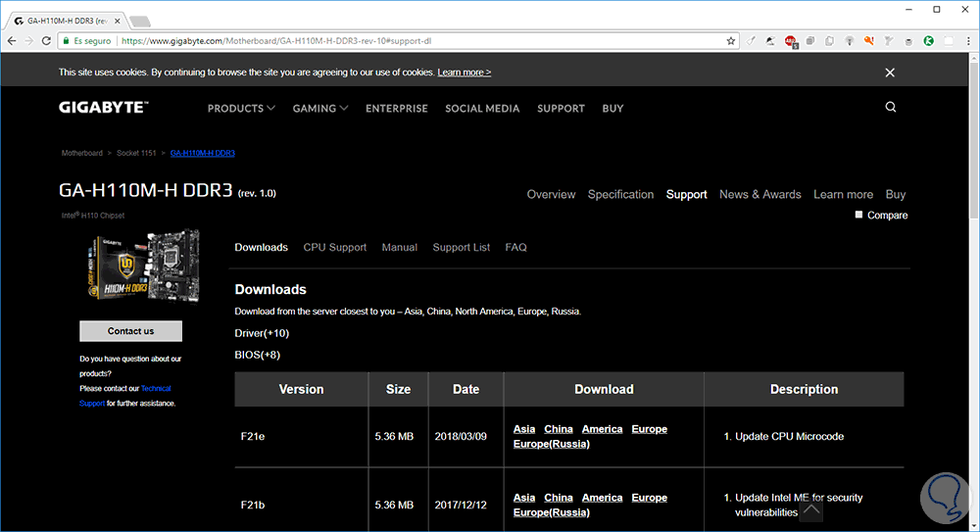Click the browser forward arrow
980x532 pixels.
[x=28, y=40]
